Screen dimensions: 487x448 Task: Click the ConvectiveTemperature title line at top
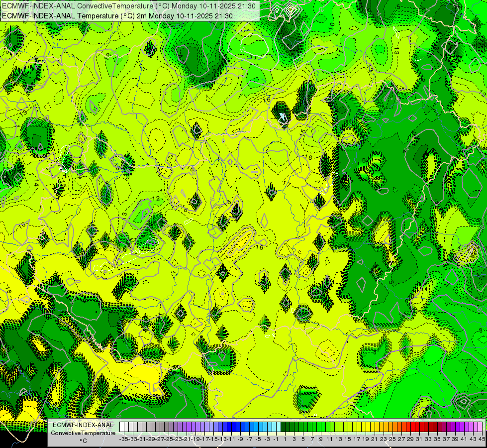pos(128,6)
